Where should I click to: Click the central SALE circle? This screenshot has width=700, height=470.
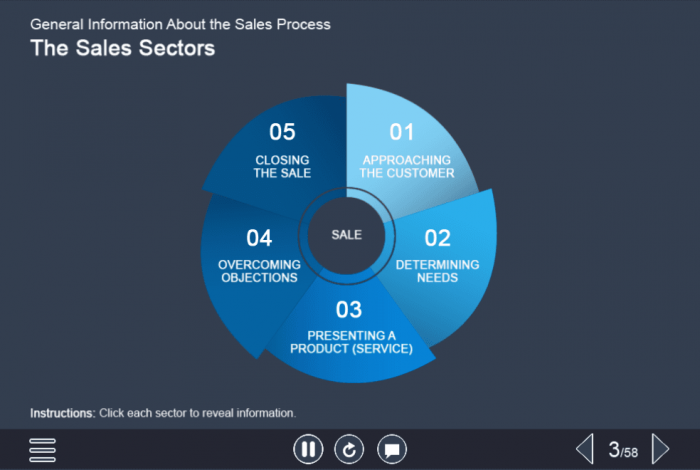coord(347,235)
